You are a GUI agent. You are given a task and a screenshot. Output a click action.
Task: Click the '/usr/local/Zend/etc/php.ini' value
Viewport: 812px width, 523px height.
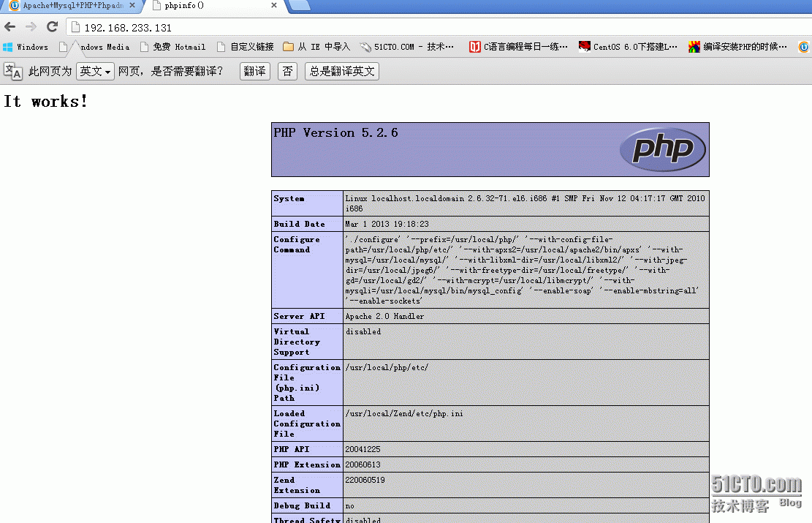(x=404, y=413)
